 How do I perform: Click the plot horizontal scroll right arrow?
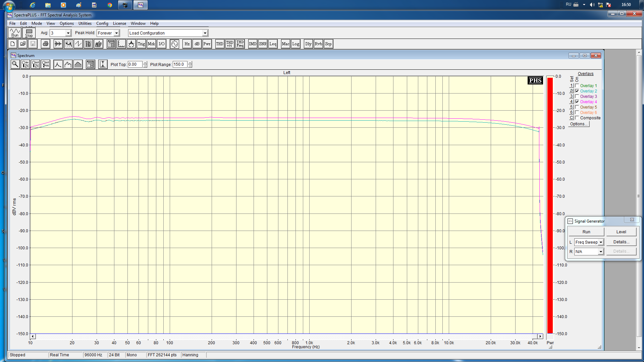coord(540,336)
